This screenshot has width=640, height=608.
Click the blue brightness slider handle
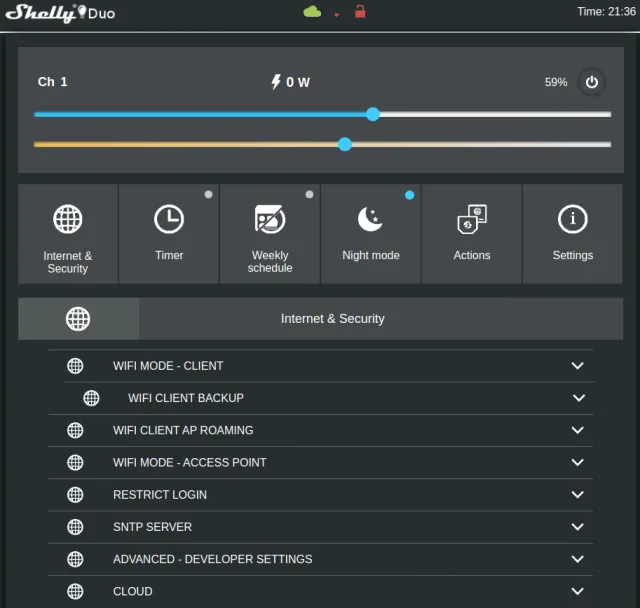coord(373,114)
